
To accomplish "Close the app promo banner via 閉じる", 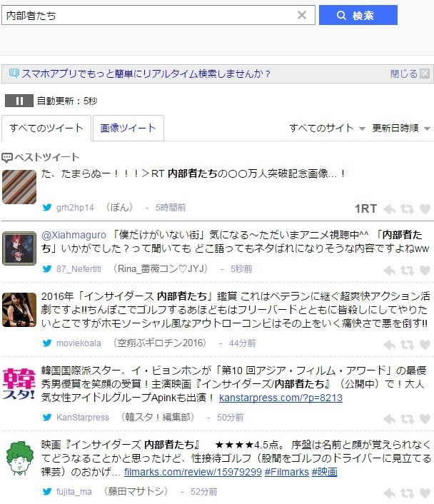I will (410, 74).
